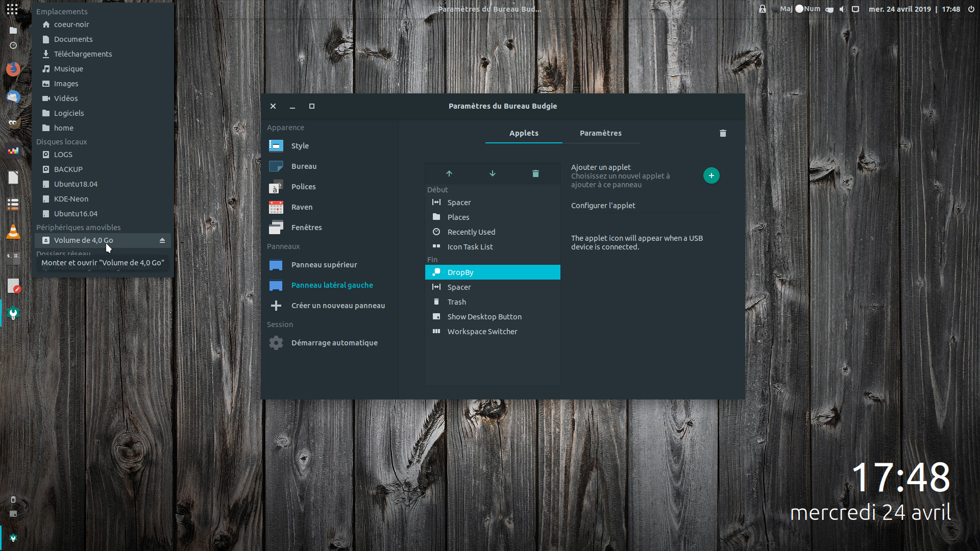
Task: Select the Trash applet in the list
Action: [x=456, y=302]
